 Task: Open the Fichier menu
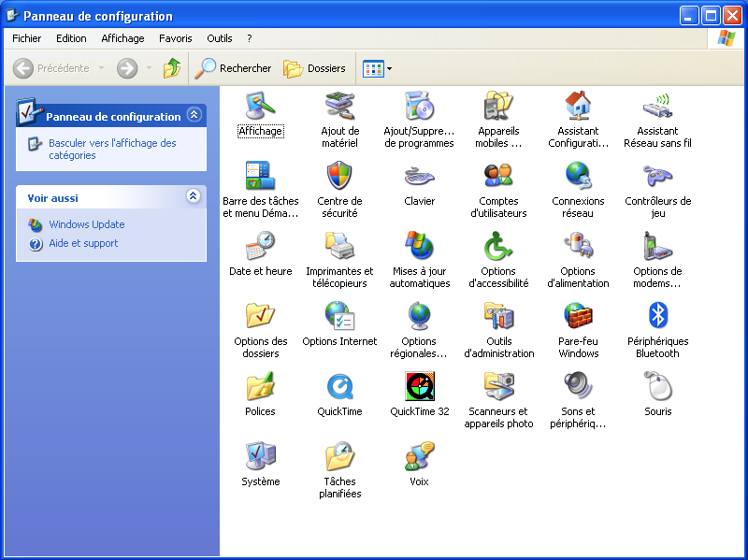point(27,38)
